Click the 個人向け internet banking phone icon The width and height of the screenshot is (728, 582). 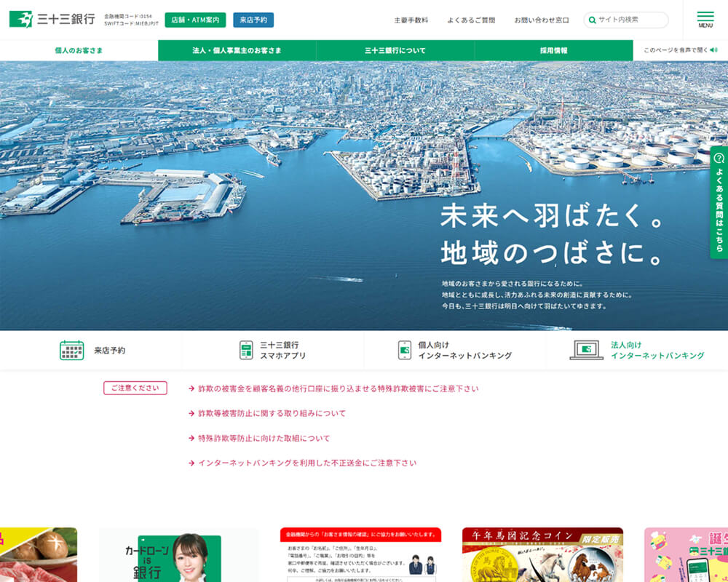pos(405,350)
